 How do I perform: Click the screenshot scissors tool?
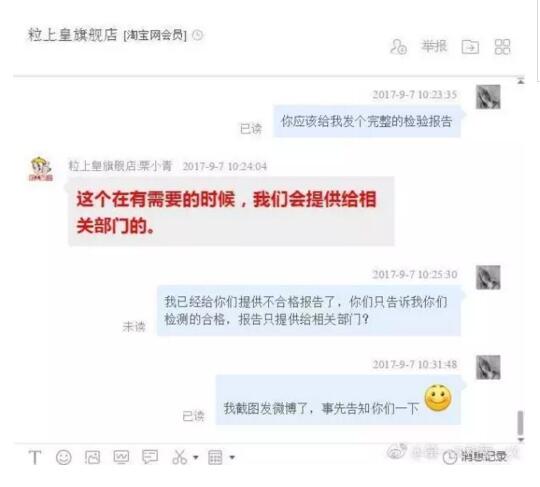coord(179,457)
